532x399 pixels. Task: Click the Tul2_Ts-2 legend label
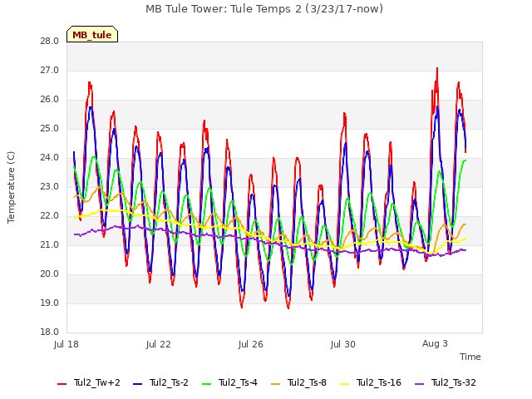pyautogui.click(x=169, y=382)
